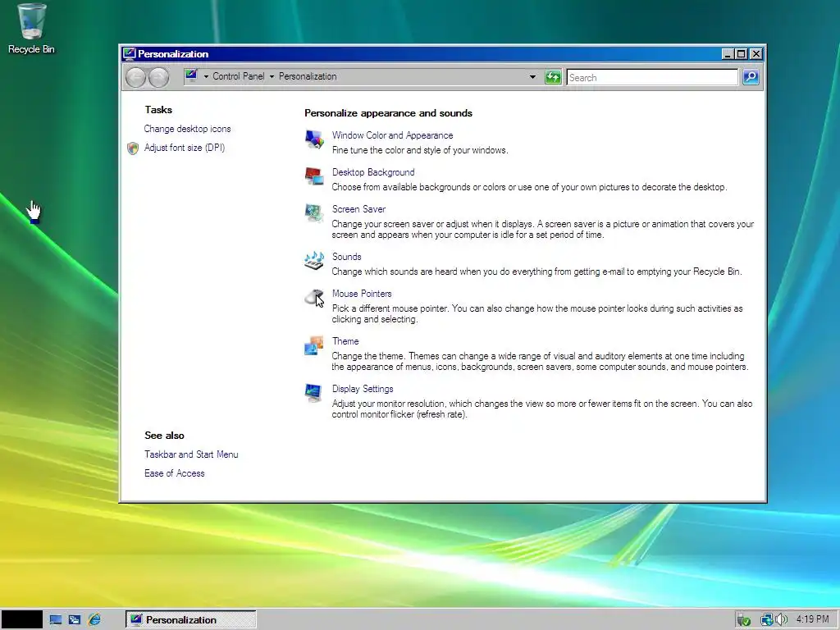This screenshot has width=840, height=630.
Task: Click the Sounds musical keyboard icon
Action: [x=314, y=261]
